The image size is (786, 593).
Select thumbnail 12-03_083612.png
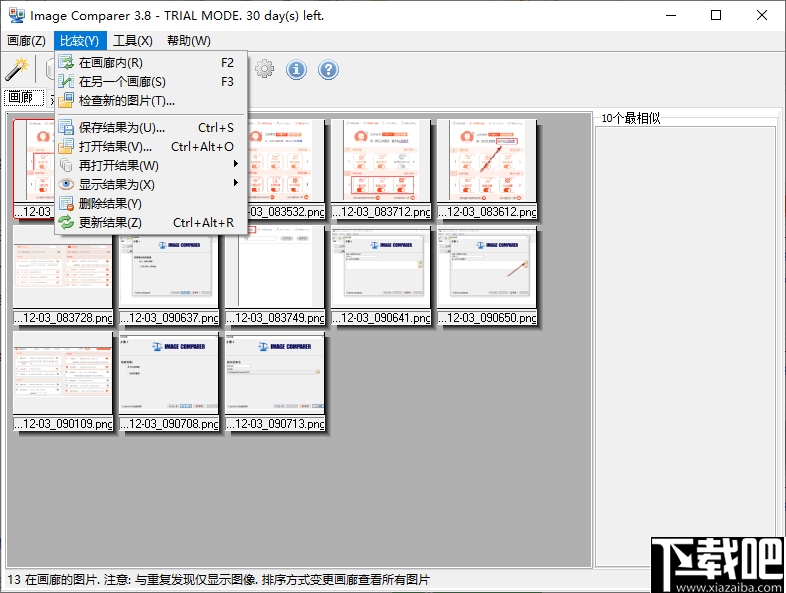pyautogui.click(x=487, y=169)
